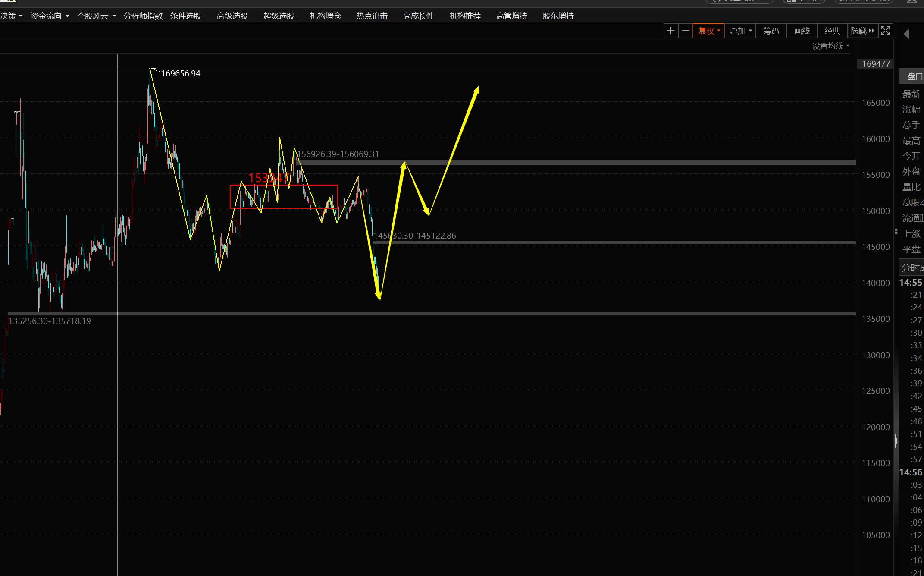Click the 今开 label in quote panel
924x576 pixels.
tap(911, 156)
